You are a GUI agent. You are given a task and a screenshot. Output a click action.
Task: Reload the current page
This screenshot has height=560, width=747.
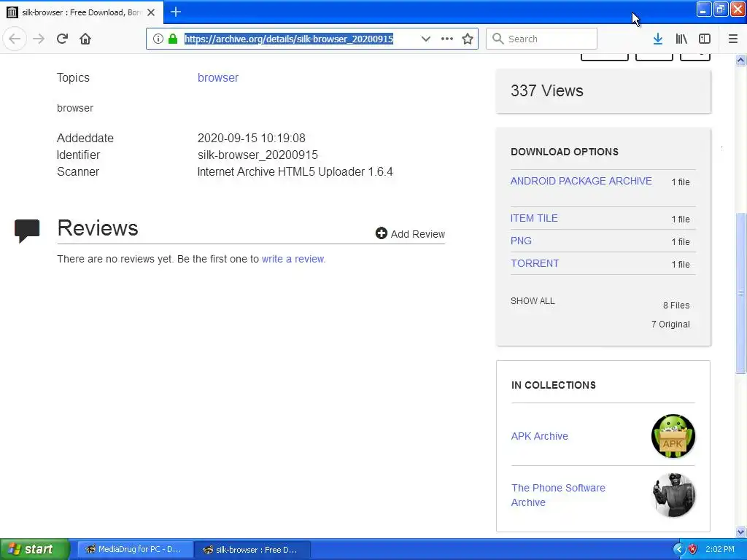(x=62, y=39)
